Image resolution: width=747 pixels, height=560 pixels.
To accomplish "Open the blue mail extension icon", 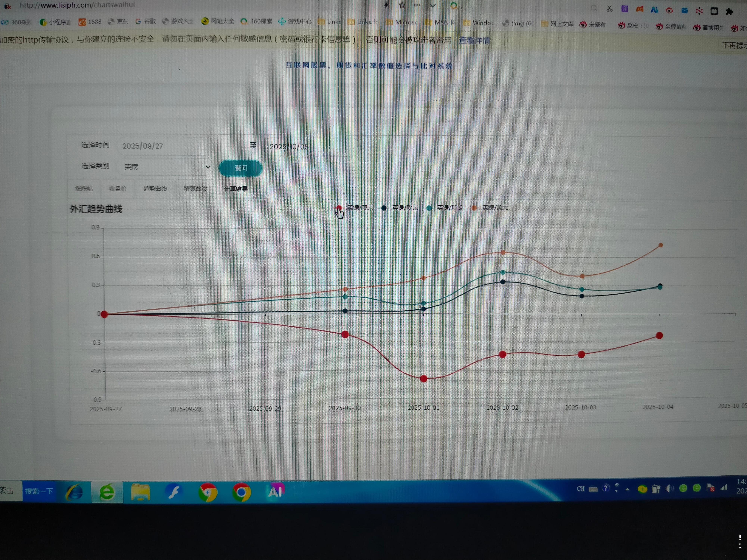I will coord(684,10).
